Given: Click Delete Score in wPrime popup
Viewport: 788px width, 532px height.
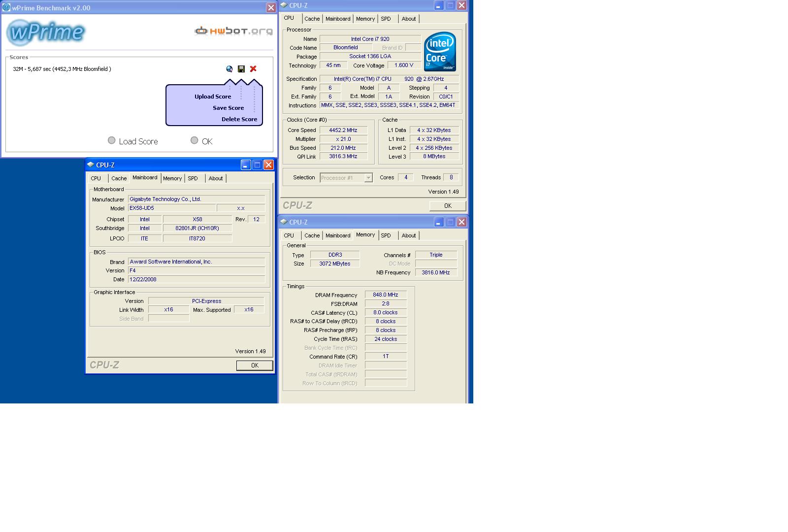Looking at the screenshot, I should point(239,119).
